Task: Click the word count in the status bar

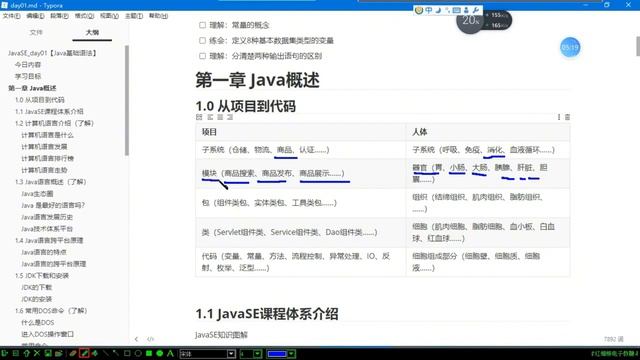Action: click(x=613, y=339)
